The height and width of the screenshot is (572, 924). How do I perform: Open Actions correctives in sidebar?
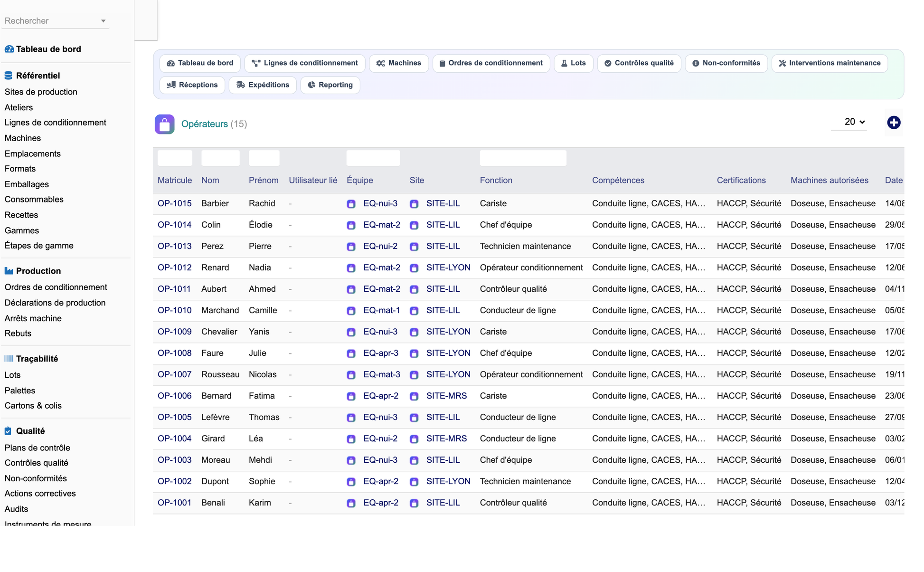[x=40, y=494]
